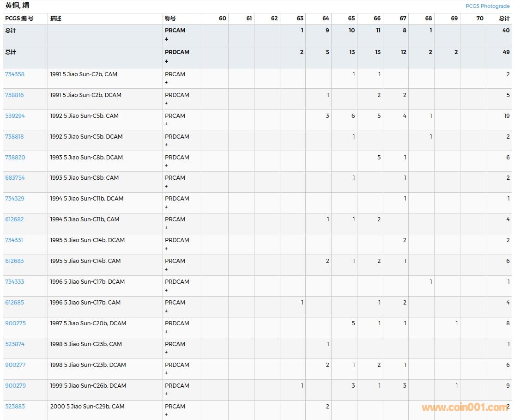Open coin entry 539294
Screen dimensions: 514x420
15,116
